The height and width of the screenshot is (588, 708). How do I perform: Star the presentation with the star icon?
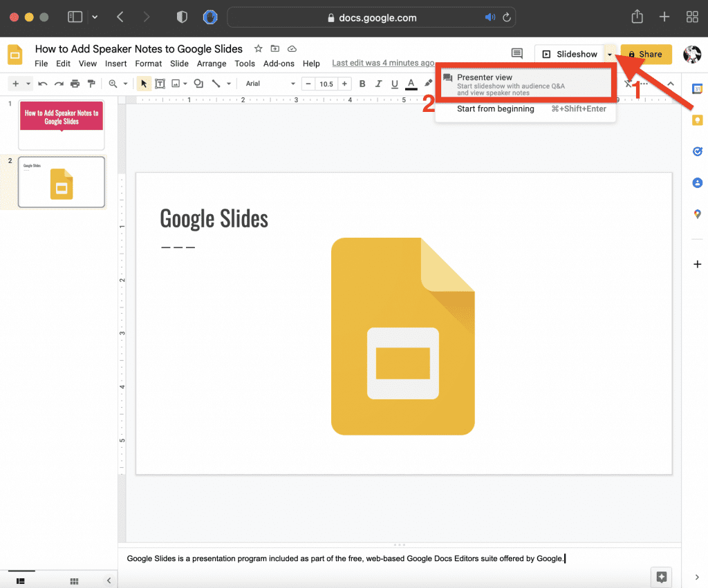[x=259, y=49]
